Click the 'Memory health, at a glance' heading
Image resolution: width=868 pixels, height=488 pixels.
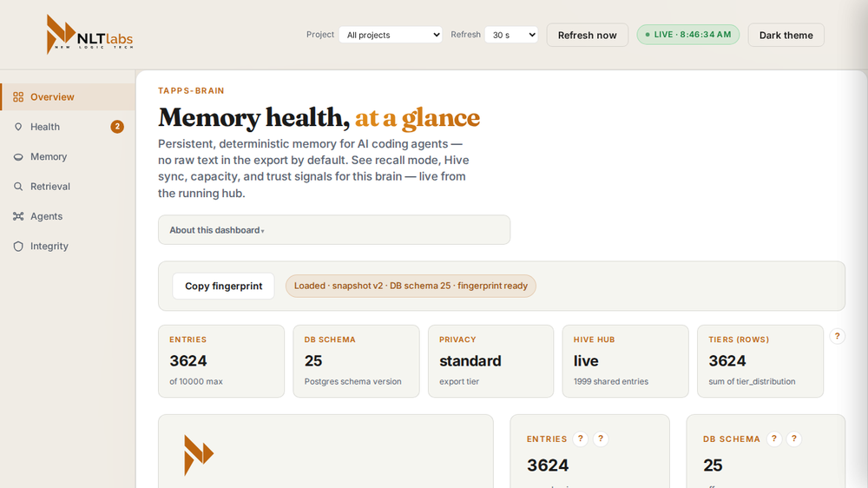point(319,117)
